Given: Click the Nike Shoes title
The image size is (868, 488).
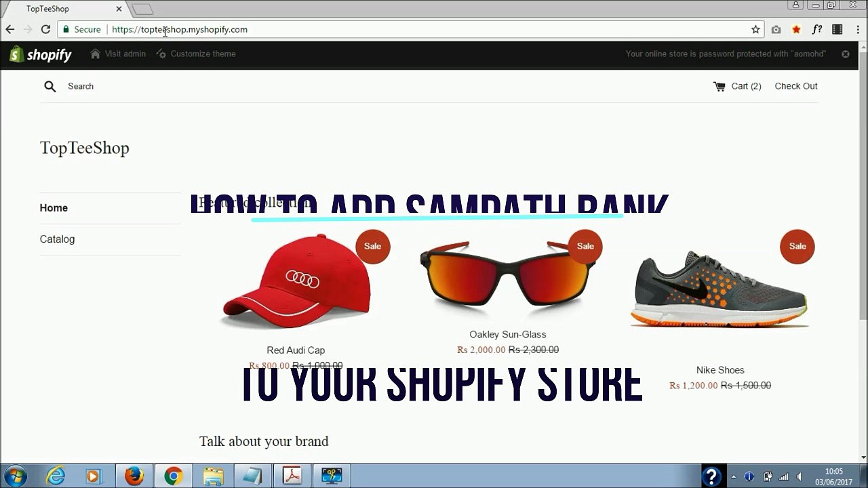Looking at the screenshot, I should pos(720,370).
